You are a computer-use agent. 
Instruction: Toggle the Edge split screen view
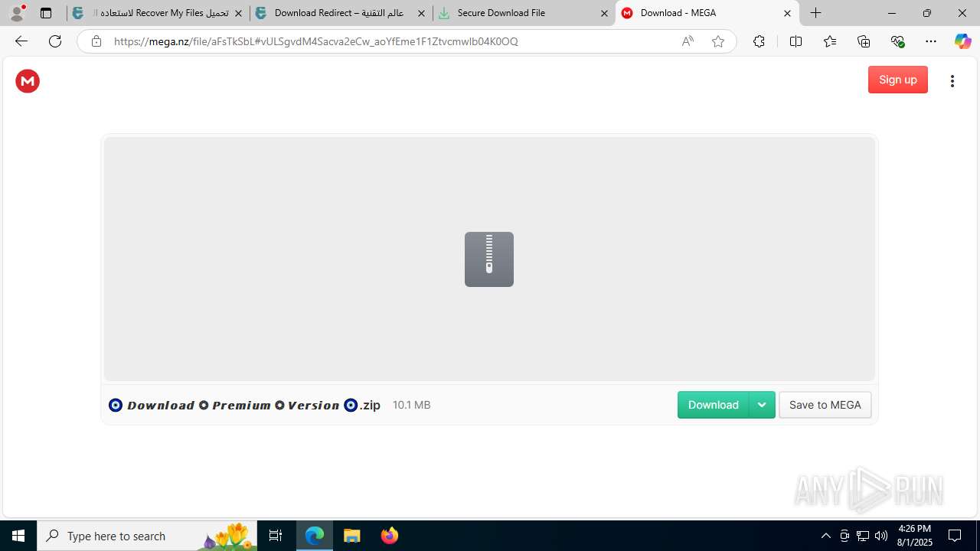click(x=795, y=41)
